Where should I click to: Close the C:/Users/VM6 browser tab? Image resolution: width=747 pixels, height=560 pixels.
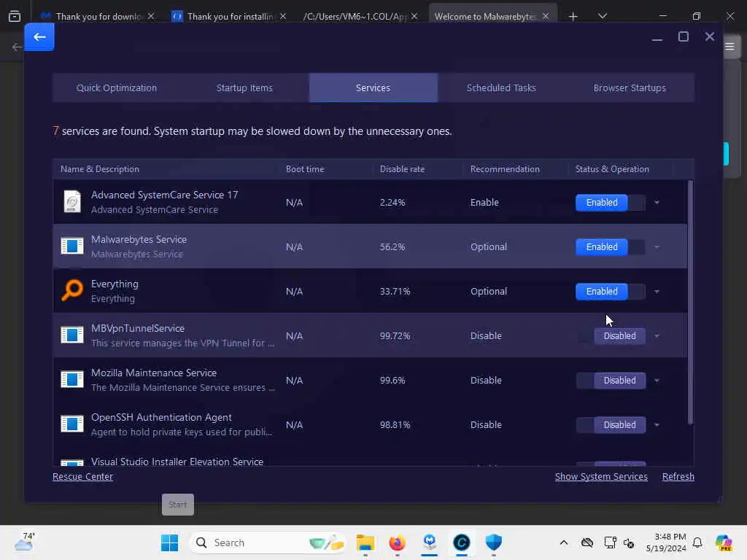(414, 16)
